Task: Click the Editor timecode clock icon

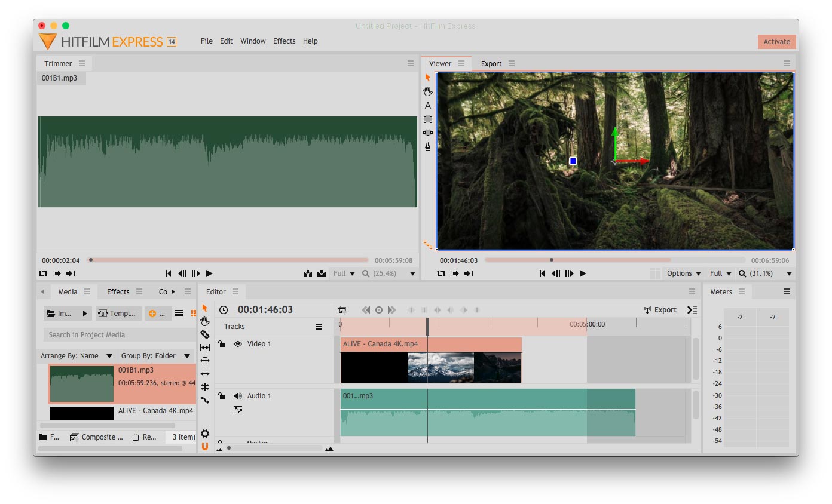Action: coord(224,310)
